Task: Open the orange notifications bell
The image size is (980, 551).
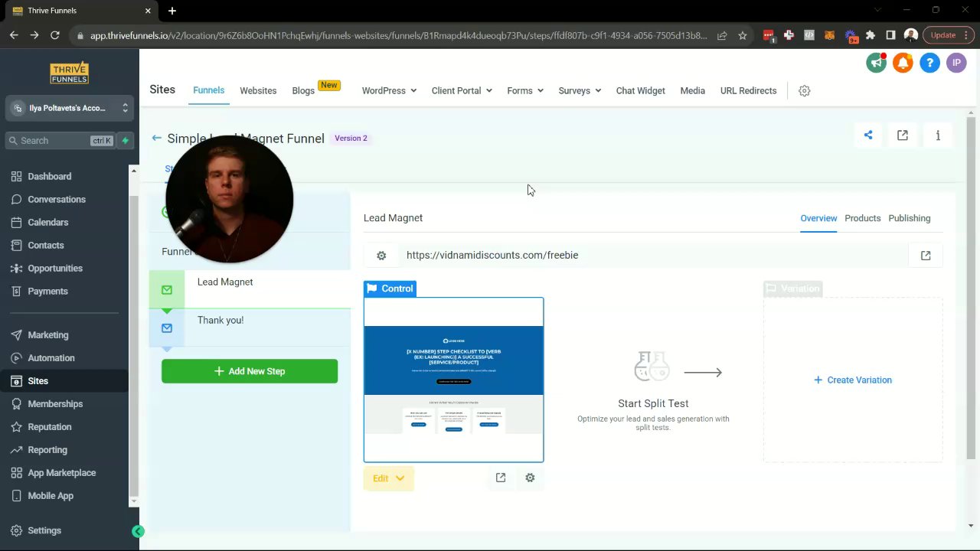Action: coord(903,63)
